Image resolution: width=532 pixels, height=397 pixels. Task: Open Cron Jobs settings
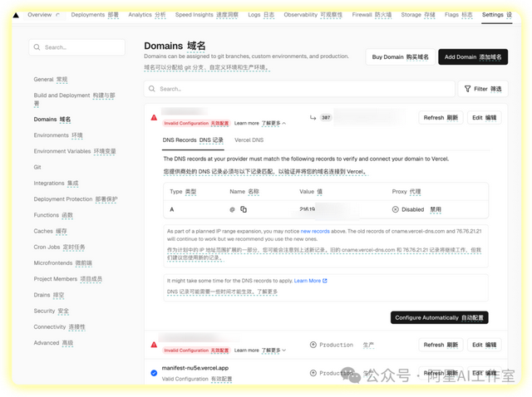[x=59, y=247]
